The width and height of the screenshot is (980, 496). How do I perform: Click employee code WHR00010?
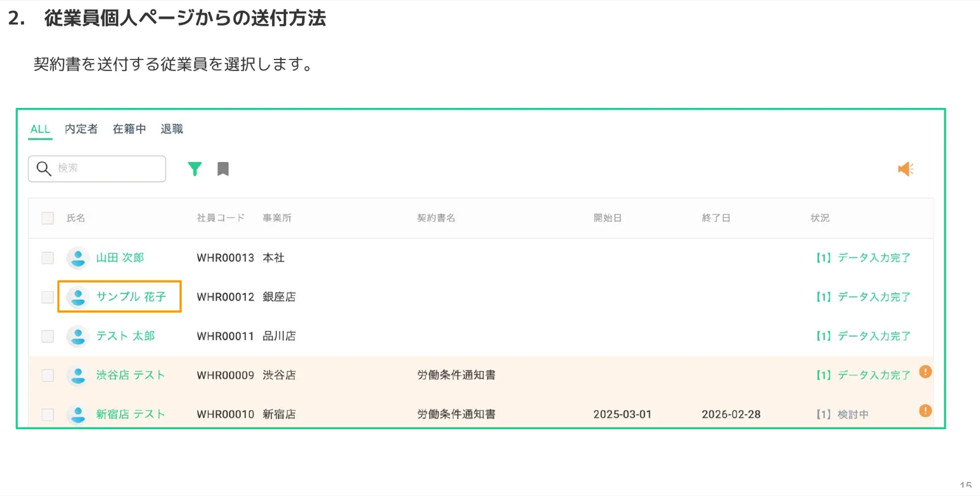[225, 414]
